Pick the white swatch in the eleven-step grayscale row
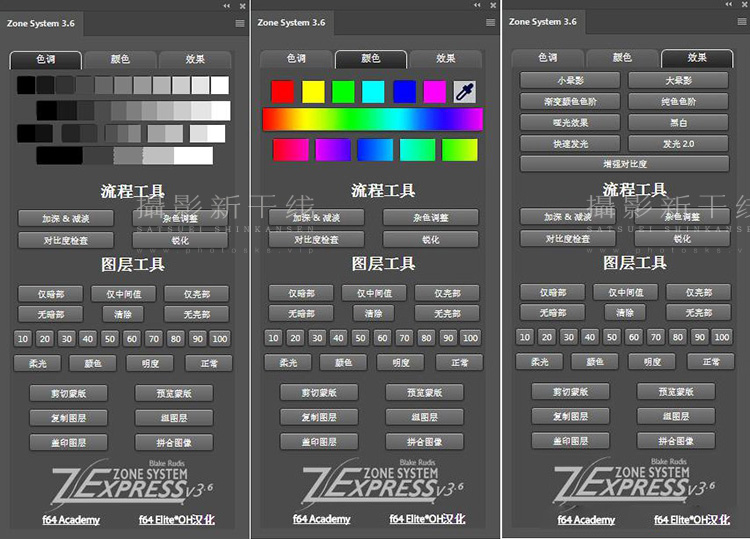Image resolution: width=750 pixels, height=539 pixels. pos(220,86)
